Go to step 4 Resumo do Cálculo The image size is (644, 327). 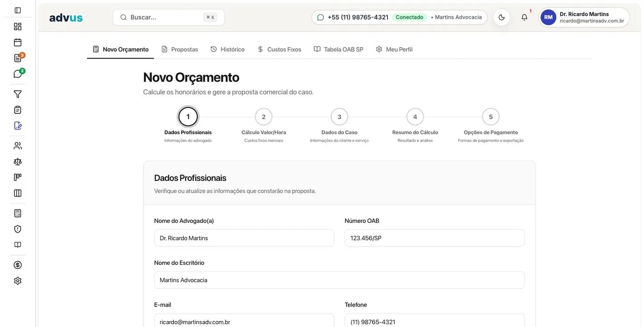(415, 117)
